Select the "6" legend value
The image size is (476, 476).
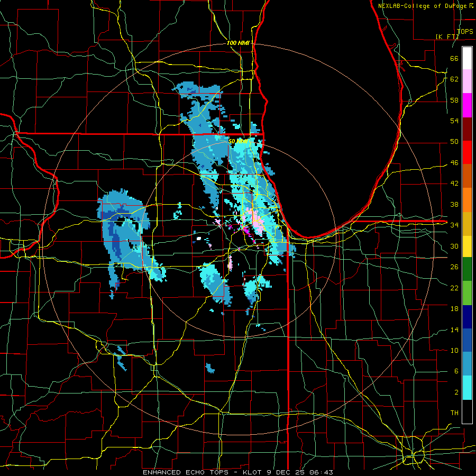(x=456, y=371)
